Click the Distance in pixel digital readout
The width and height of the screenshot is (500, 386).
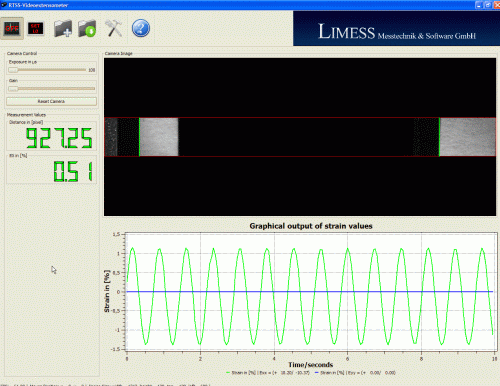[59, 138]
